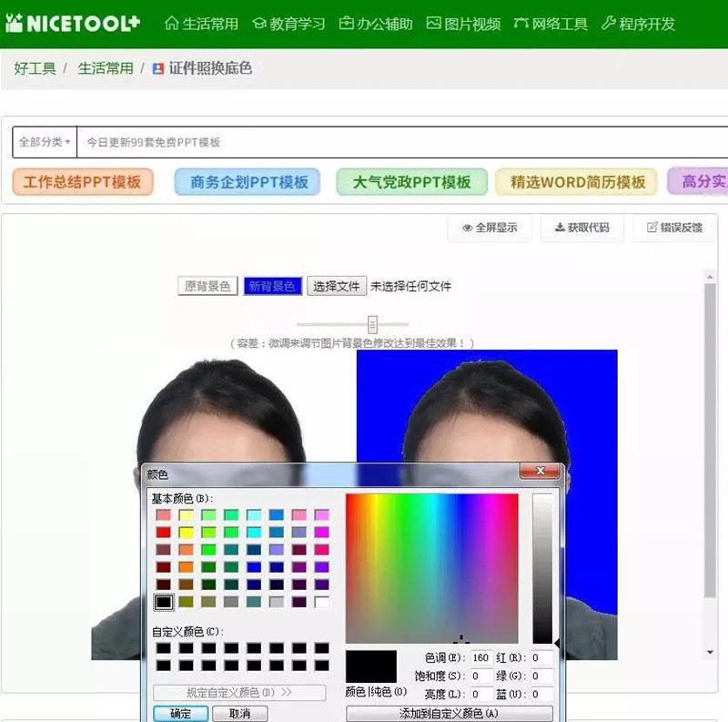
Task: Click inside the hue-saturation color spectrum
Action: [x=431, y=568]
